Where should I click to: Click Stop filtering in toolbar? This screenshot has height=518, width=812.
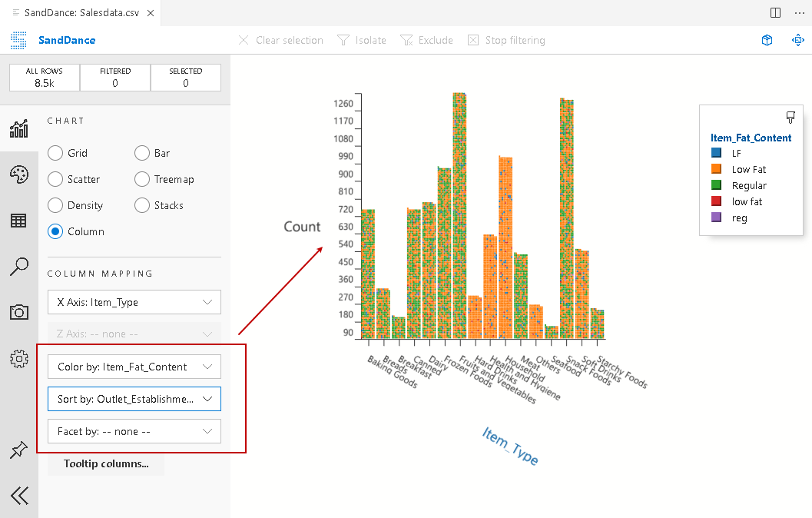[x=506, y=40]
